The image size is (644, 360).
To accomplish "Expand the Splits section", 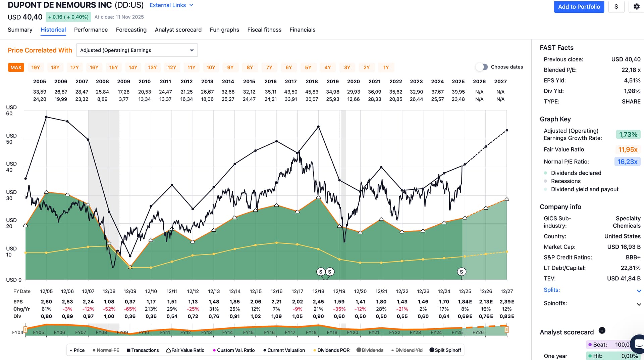I will pyautogui.click(x=639, y=291).
